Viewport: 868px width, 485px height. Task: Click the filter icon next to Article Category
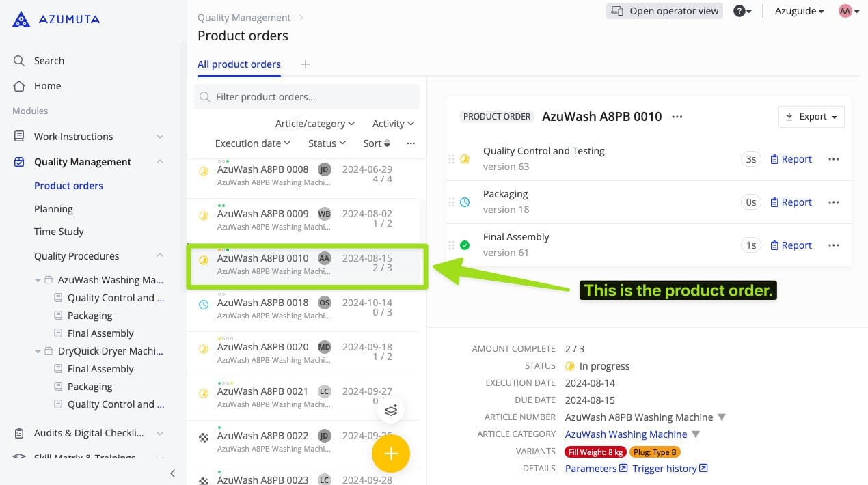(696, 434)
